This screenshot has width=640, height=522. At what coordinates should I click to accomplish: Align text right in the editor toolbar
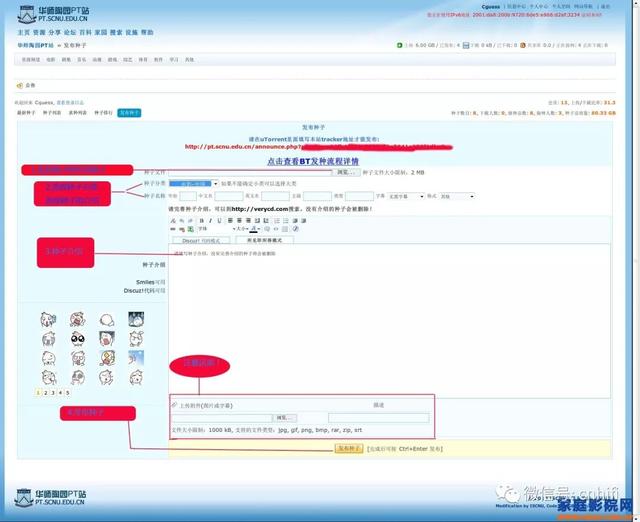pyautogui.click(x=248, y=221)
